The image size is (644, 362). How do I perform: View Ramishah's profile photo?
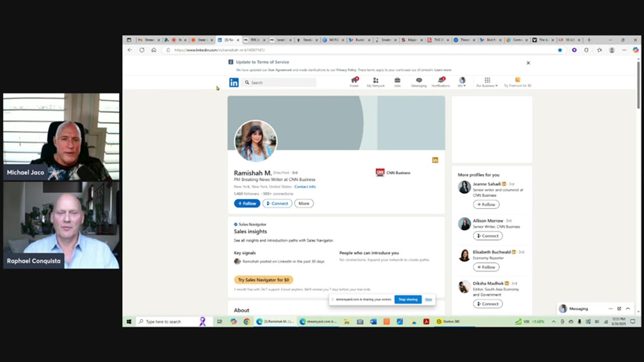pos(256,141)
